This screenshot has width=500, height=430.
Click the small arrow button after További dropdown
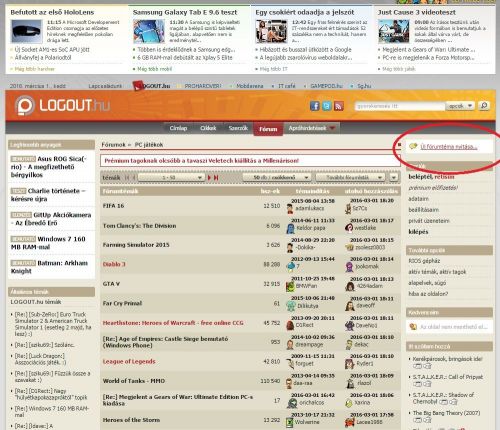[394, 178]
